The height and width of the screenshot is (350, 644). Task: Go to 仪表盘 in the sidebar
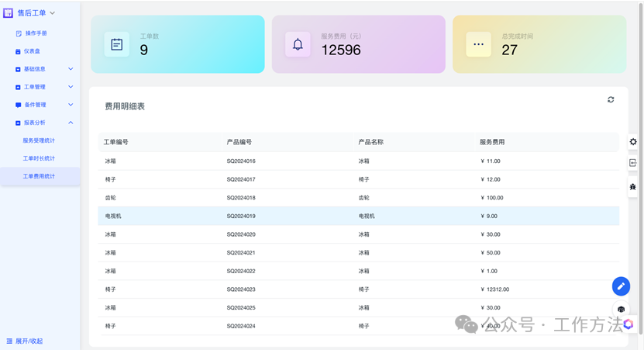tap(32, 51)
